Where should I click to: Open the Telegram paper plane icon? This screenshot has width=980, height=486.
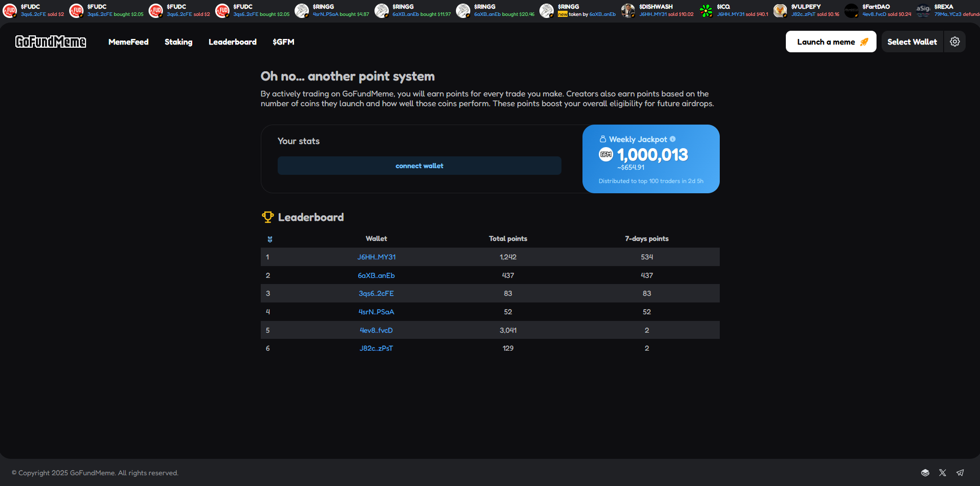(x=960, y=473)
